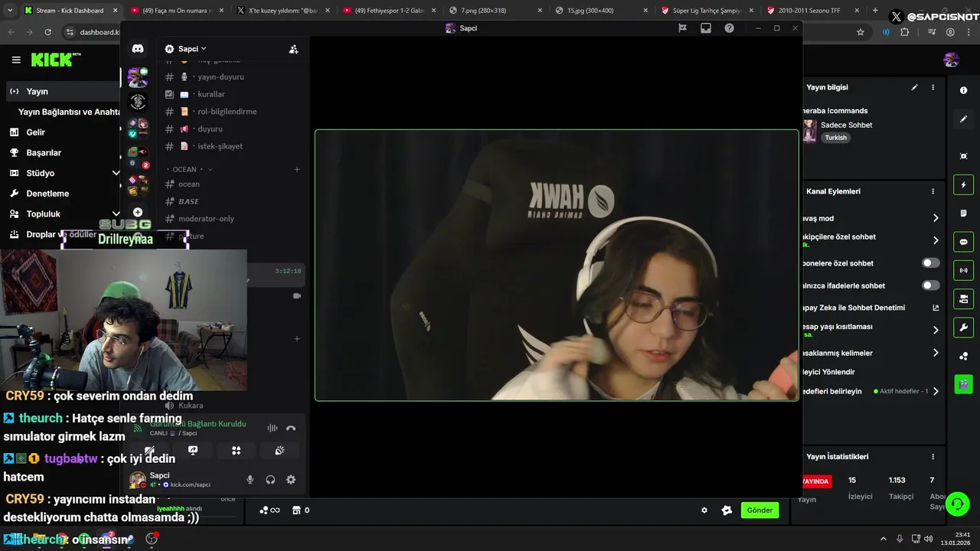The image size is (980, 551).
Task: Mute Discord microphone
Action: 250,480
